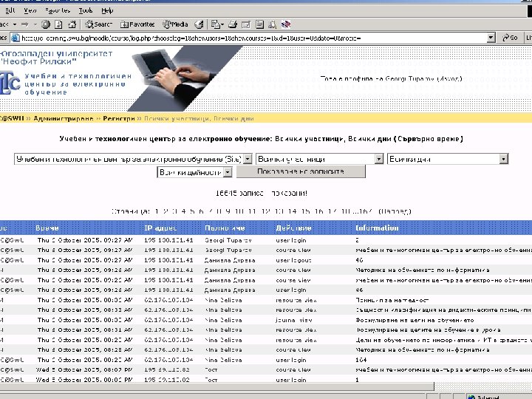Click IP address 195.138.131.41 in first row
Screen dimensions: 532x399
[168, 240]
